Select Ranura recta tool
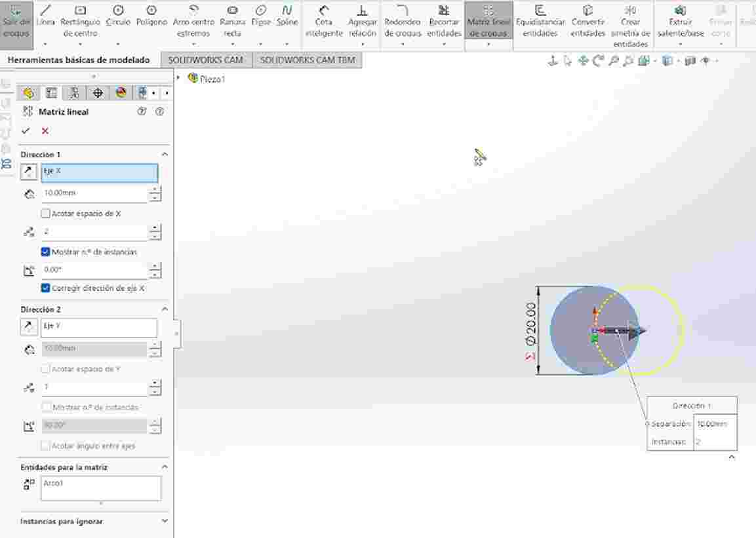The image size is (756, 538). click(232, 21)
